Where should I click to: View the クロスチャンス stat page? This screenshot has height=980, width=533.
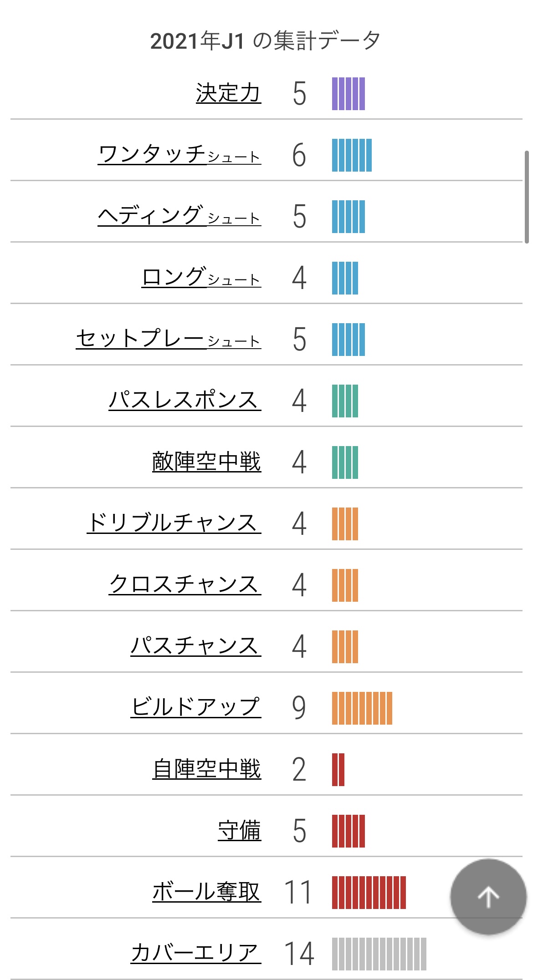click(185, 584)
